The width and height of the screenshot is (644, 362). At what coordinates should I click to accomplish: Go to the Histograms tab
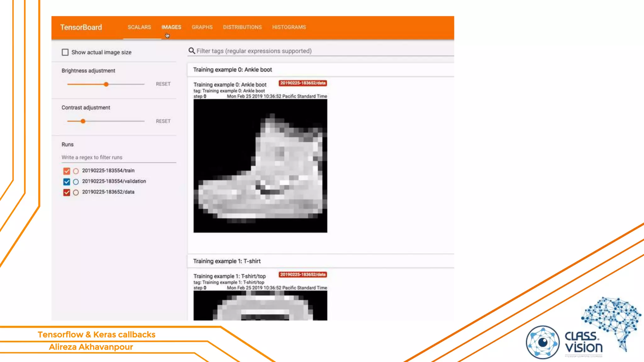point(289,27)
